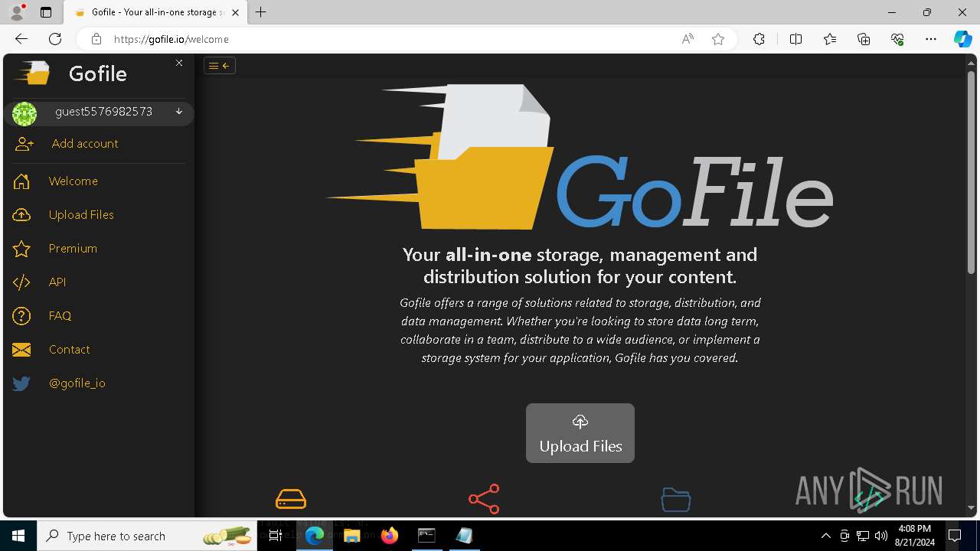Show hidden system tray icons
980x551 pixels.
click(x=825, y=536)
